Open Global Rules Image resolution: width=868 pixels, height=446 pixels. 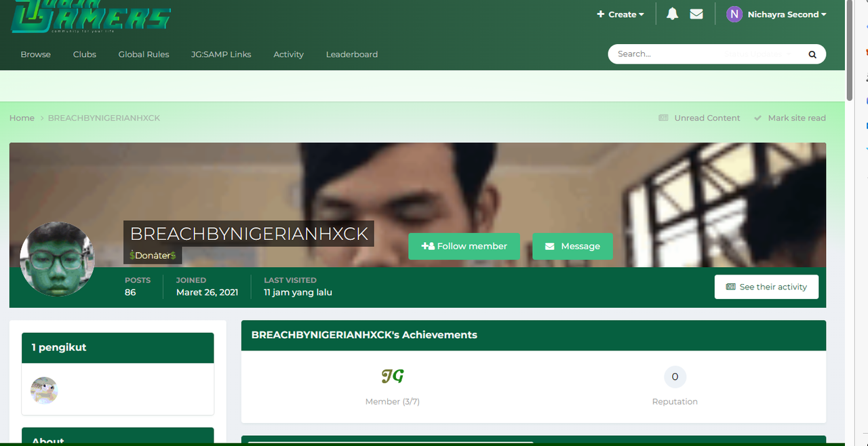[144, 54]
